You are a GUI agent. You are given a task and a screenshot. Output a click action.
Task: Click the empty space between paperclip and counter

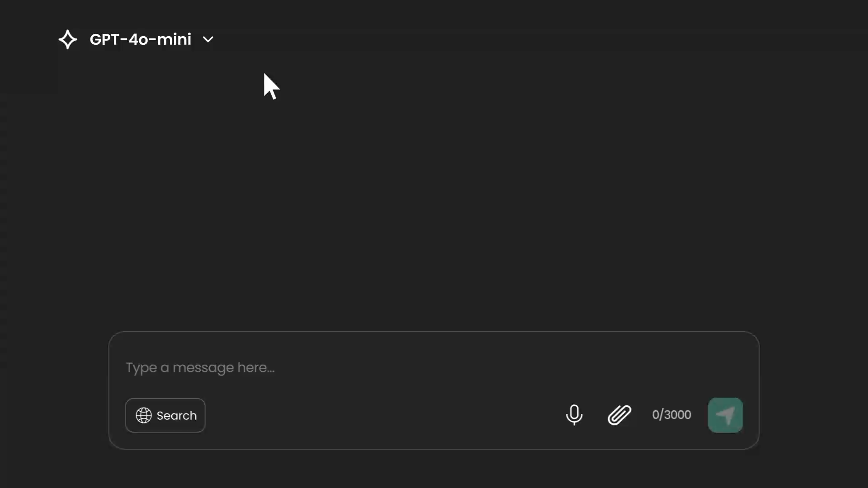[x=642, y=415]
